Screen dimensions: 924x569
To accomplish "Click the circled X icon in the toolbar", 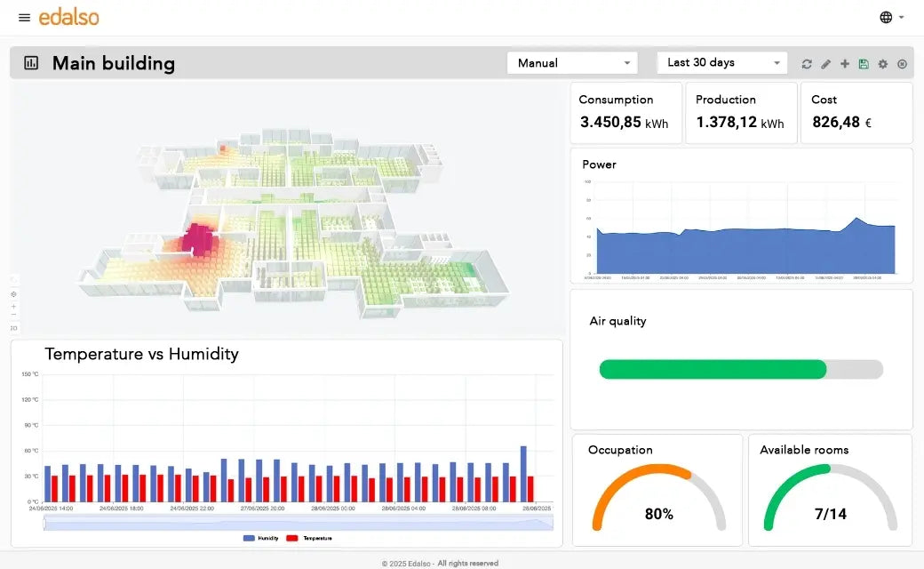I will pos(903,63).
